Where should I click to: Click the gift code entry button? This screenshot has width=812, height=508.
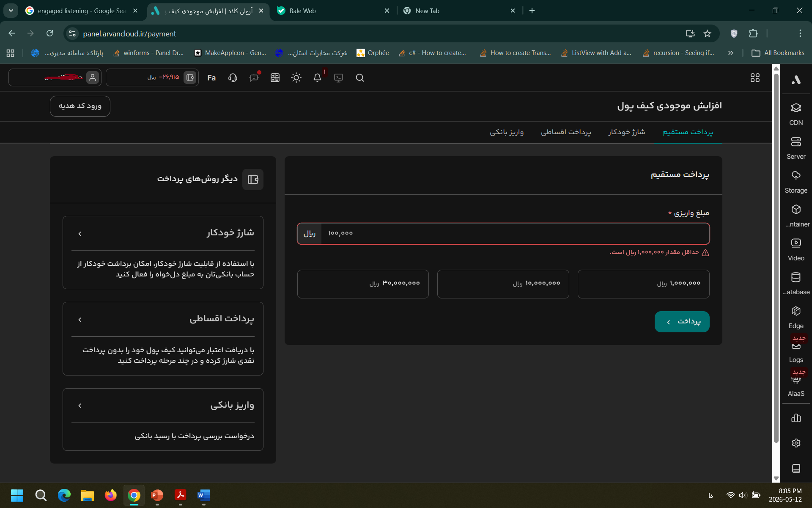point(80,106)
